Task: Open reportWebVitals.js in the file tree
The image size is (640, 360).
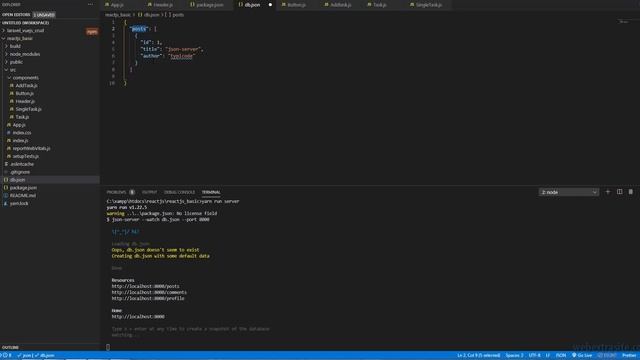Action: tap(31, 148)
